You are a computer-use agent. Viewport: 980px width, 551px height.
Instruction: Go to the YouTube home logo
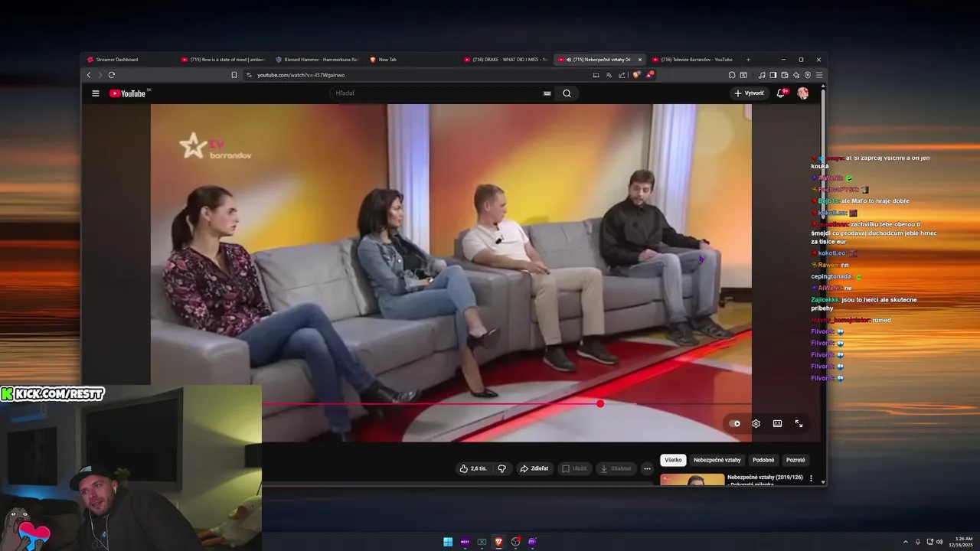(x=127, y=93)
